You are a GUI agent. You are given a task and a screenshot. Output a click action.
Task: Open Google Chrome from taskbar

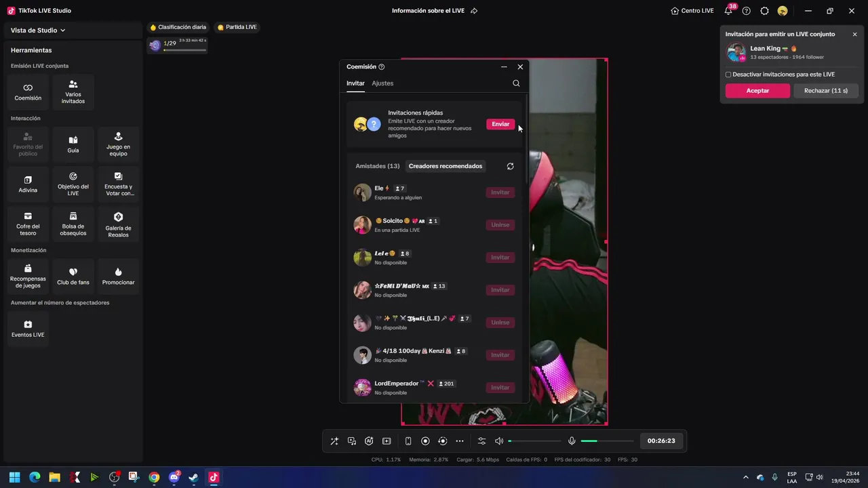coord(154,477)
